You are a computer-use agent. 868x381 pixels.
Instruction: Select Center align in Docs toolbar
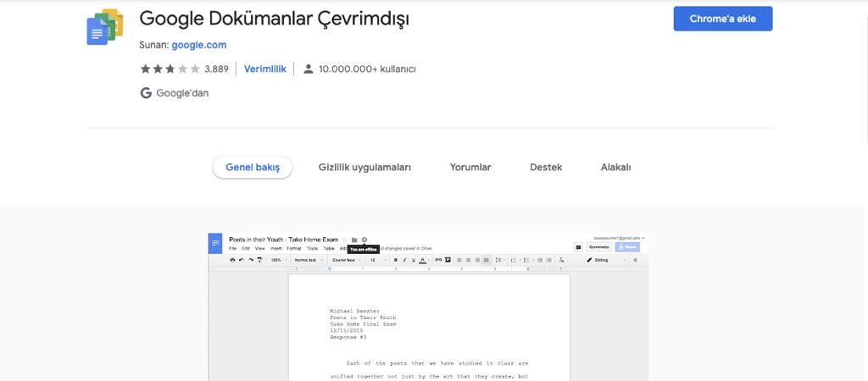coord(468,260)
